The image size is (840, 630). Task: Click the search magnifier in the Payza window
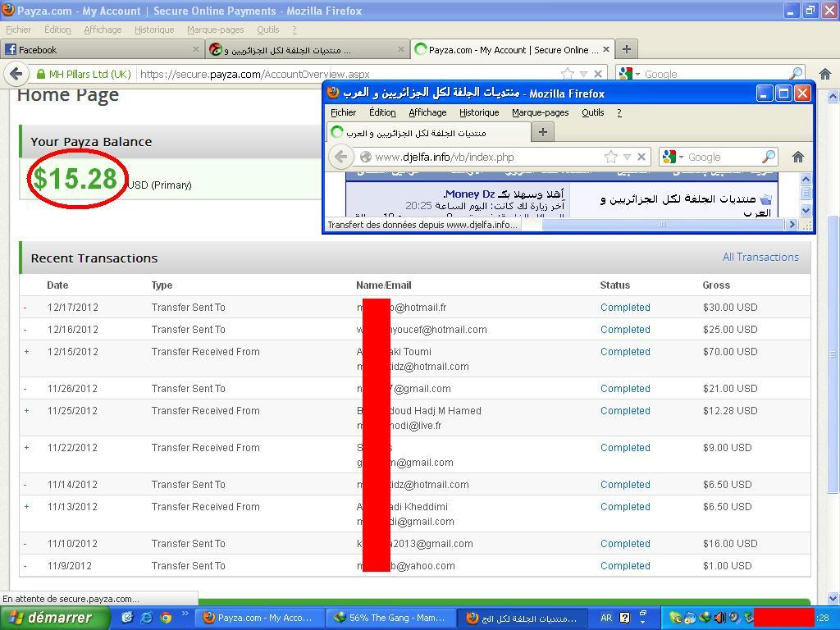tap(796, 73)
